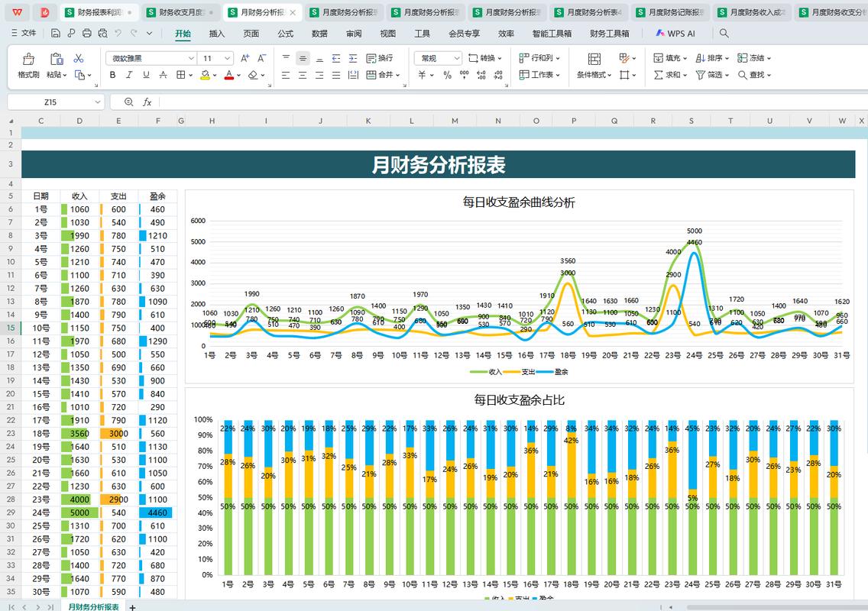Open the font size dropdown showing 11
Viewport: 868px width, 611px height.
point(228,58)
